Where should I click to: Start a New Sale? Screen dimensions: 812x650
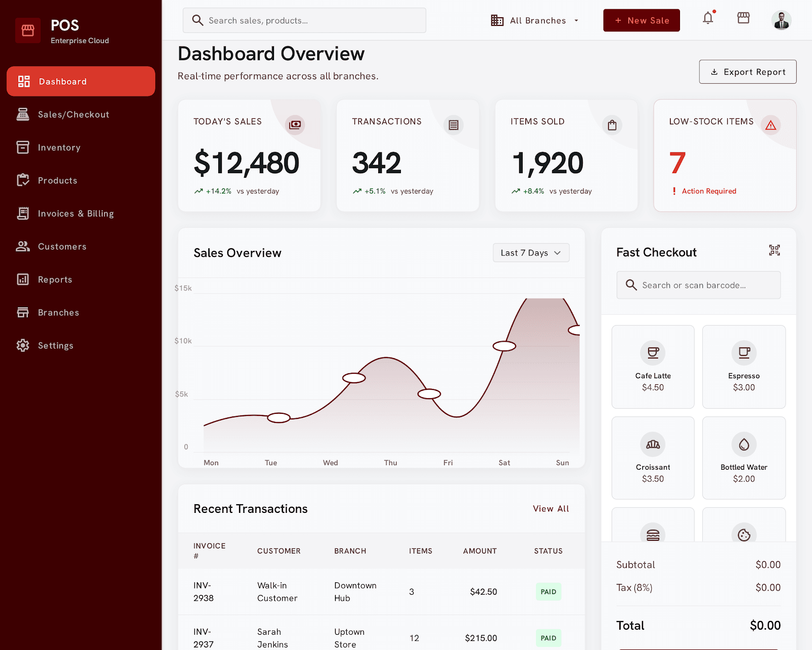click(x=641, y=20)
